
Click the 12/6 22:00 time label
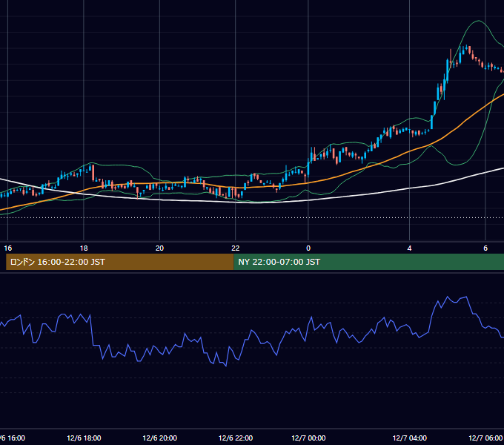tap(236, 438)
